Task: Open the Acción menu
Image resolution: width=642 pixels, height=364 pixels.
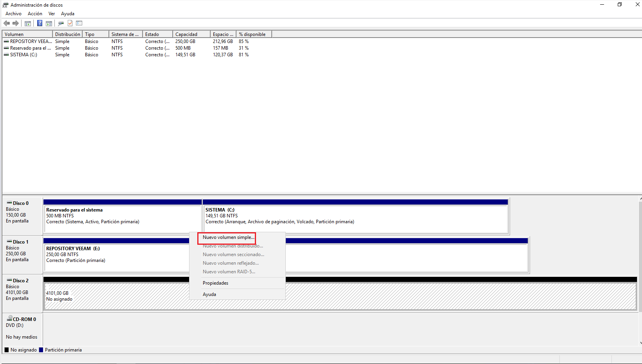Action: (x=35, y=13)
